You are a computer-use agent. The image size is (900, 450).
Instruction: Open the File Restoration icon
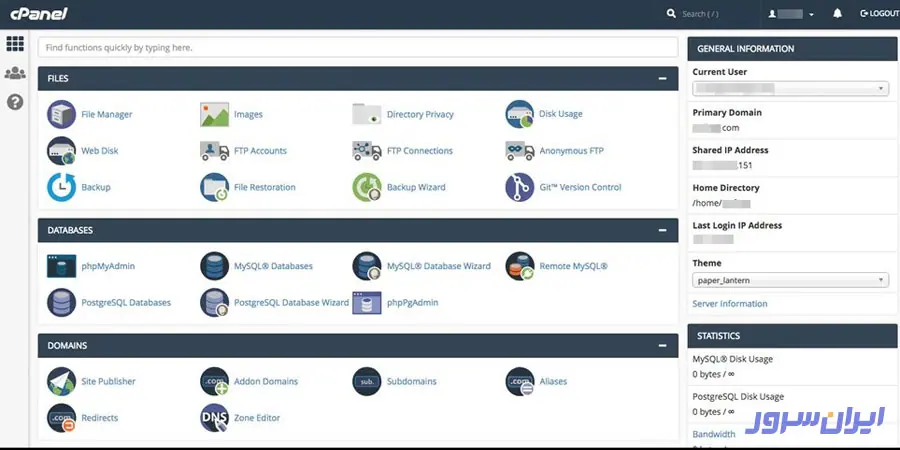click(215, 187)
